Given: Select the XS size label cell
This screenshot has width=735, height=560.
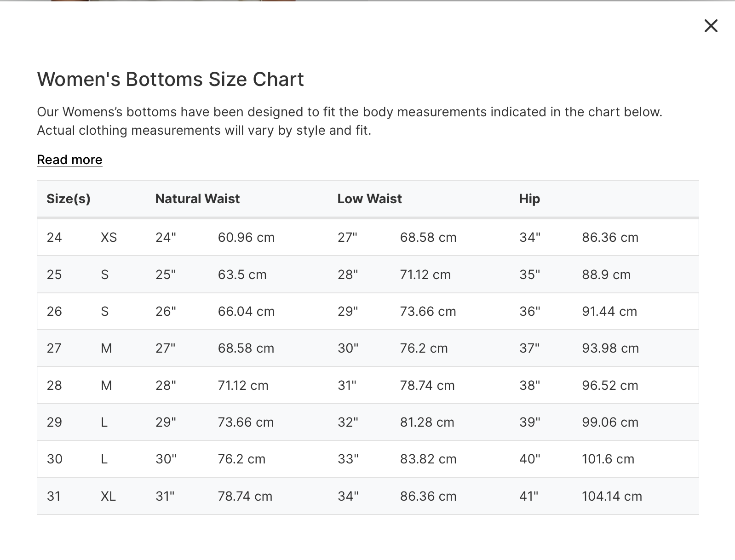Looking at the screenshot, I should tap(109, 237).
